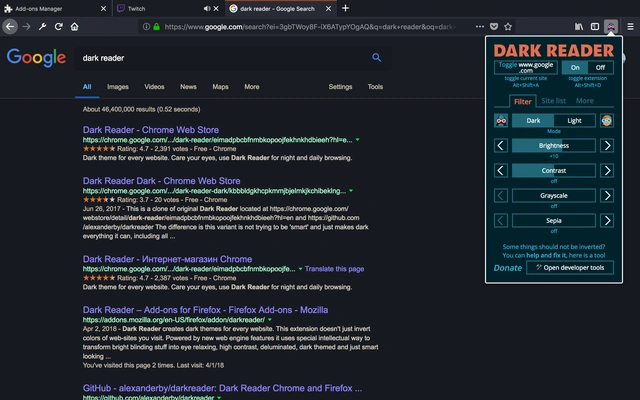This screenshot has height=400, width=640.
Task: Expand dropdown arrow beside addons.mozilla.org result URL
Action: tap(270, 320)
